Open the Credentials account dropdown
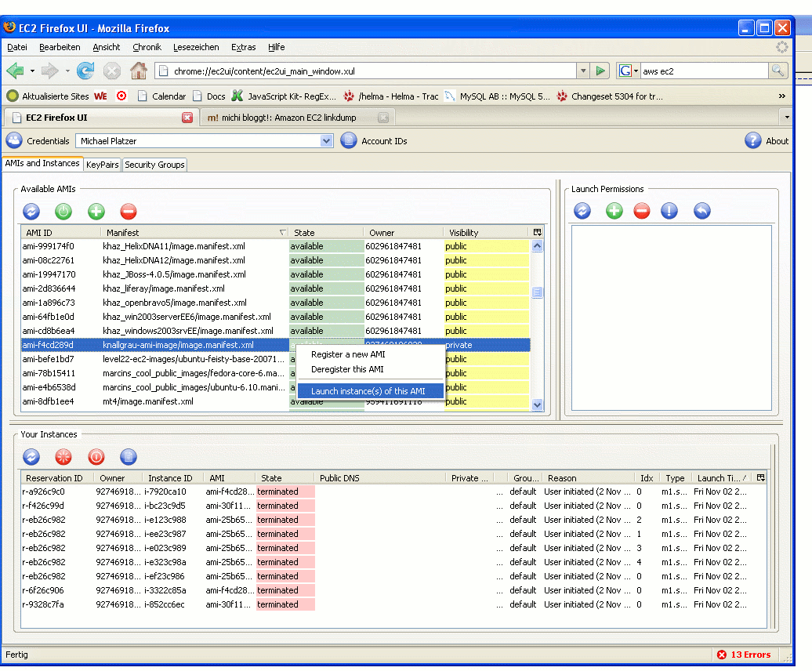This screenshot has height=671, width=812. pos(327,141)
